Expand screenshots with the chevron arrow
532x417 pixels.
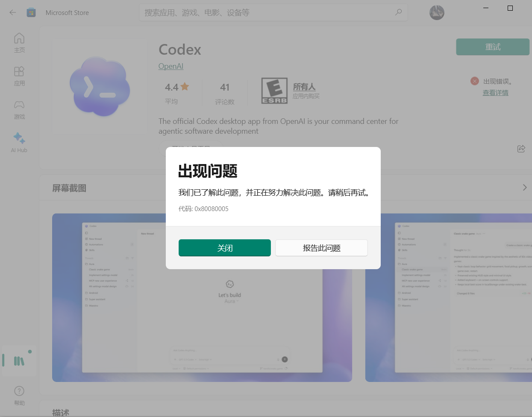click(x=524, y=188)
